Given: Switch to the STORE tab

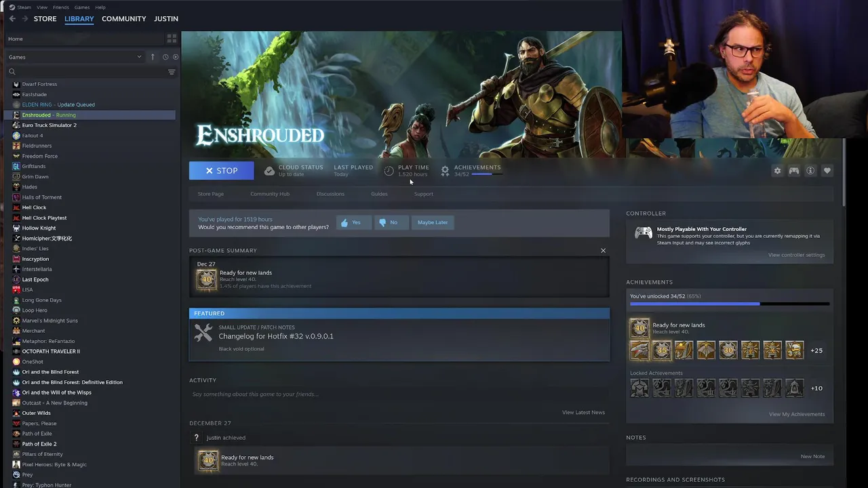Looking at the screenshot, I should pyautogui.click(x=45, y=18).
